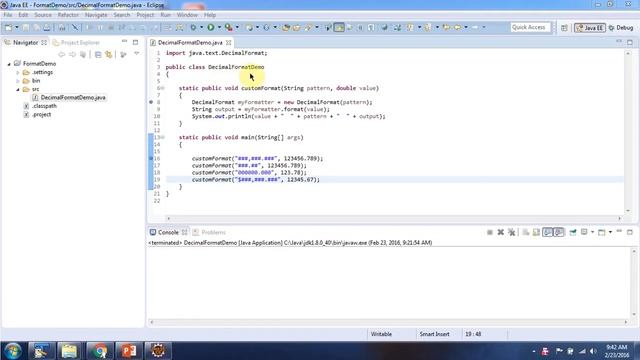Expand the .settings folder

point(18,73)
